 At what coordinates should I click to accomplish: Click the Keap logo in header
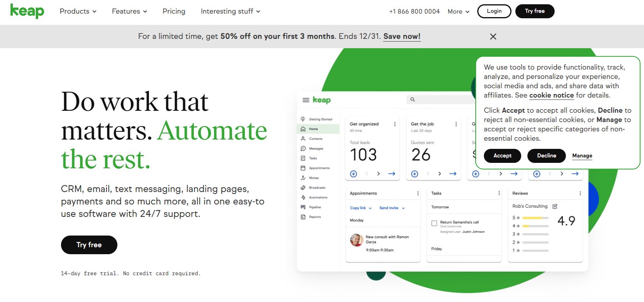(27, 11)
